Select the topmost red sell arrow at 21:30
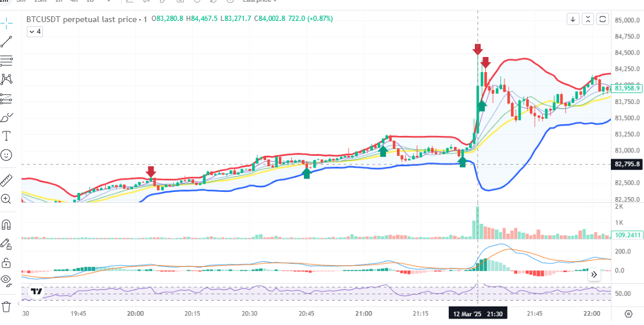 click(477, 49)
